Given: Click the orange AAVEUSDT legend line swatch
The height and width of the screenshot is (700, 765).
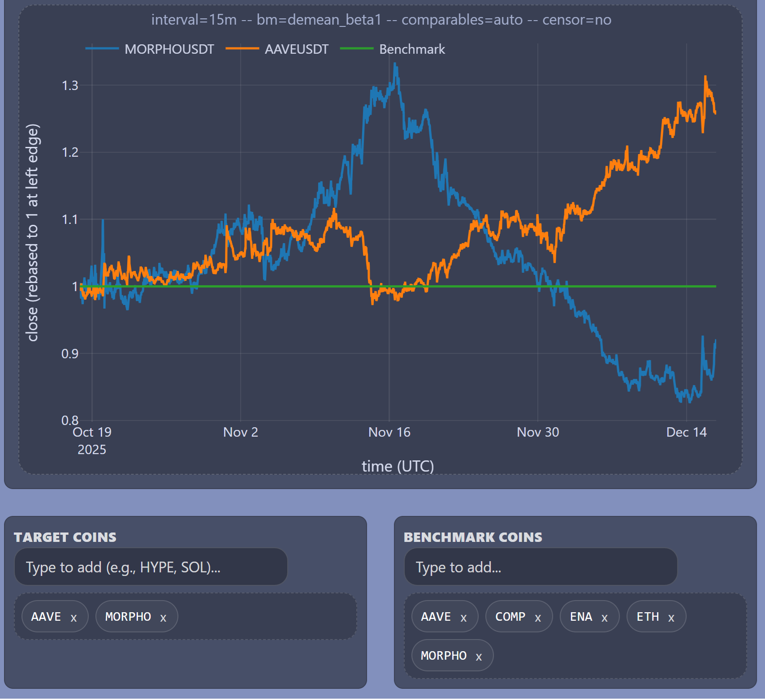Looking at the screenshot, I should tap(242, 49).
